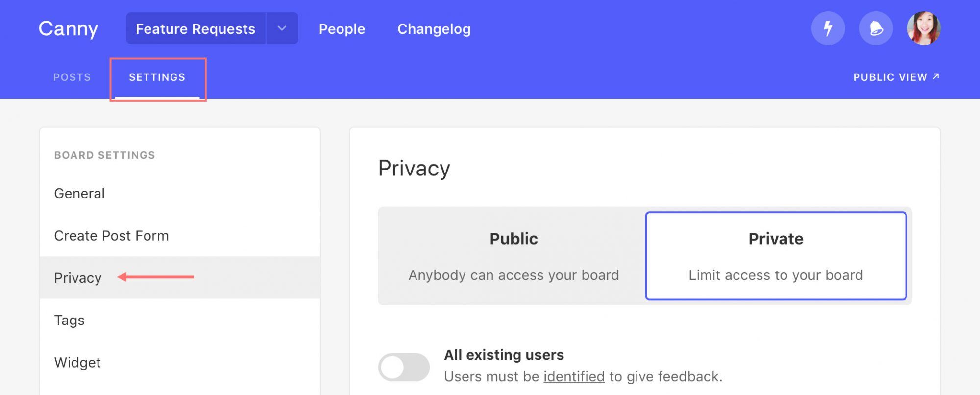
Task: Open the People page
Action: click(x=342, y=29)
